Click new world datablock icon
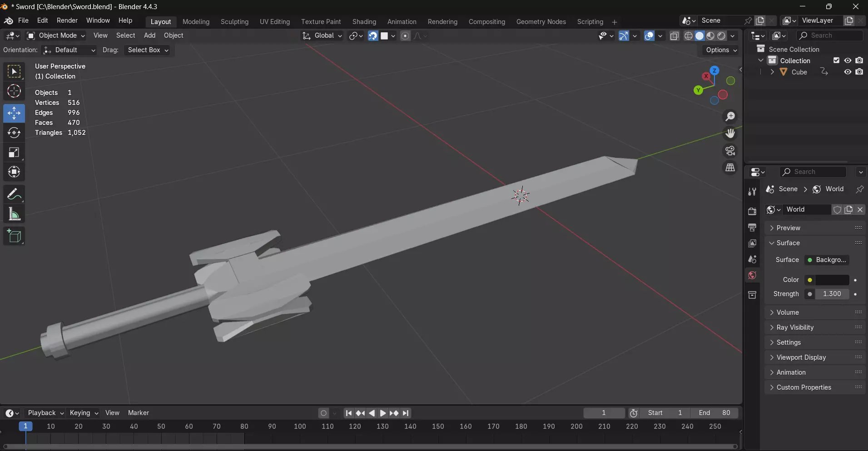Screen dimensions: 868x451 (848, 209)
